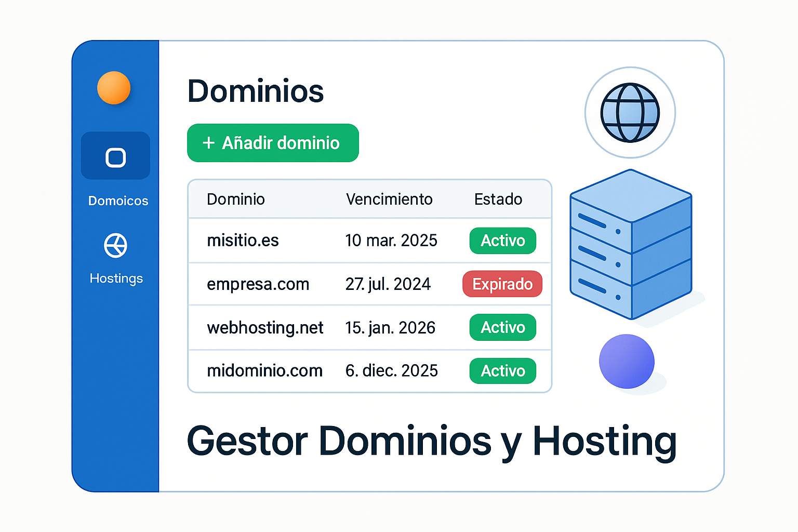
Task: Toggle the Activo status for misitio.es
Action: pyautogui.click(x=502, y=241)
